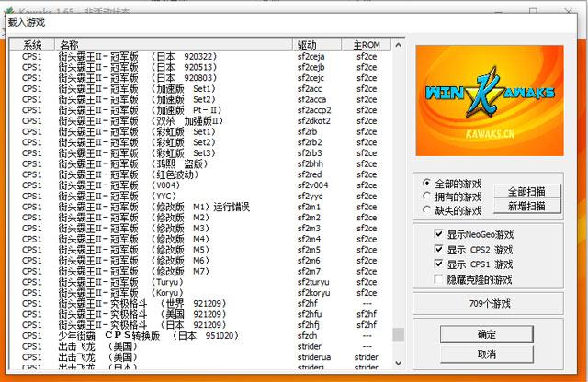Viewport: 588px width, 382px height.
Task: Uncheck the 显示 CPS1 游戏 checkbox
Action: pos(438,264)
